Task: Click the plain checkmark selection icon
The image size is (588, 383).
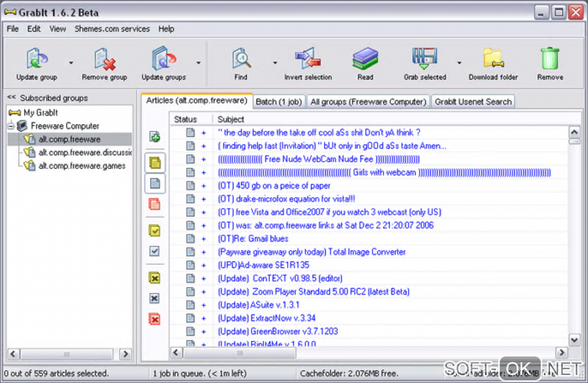Action: tap(154, 251)
